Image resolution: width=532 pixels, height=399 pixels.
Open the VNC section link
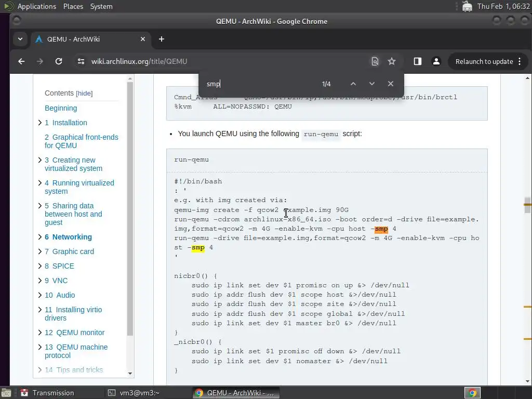pyautogui.click(x=56, y=281)
